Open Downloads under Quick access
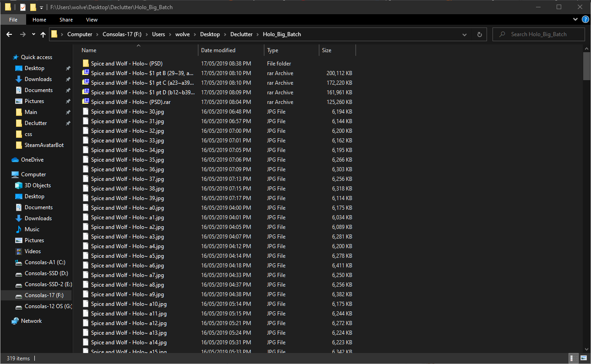Screen dimensions: 591x364 coord(38,79)
